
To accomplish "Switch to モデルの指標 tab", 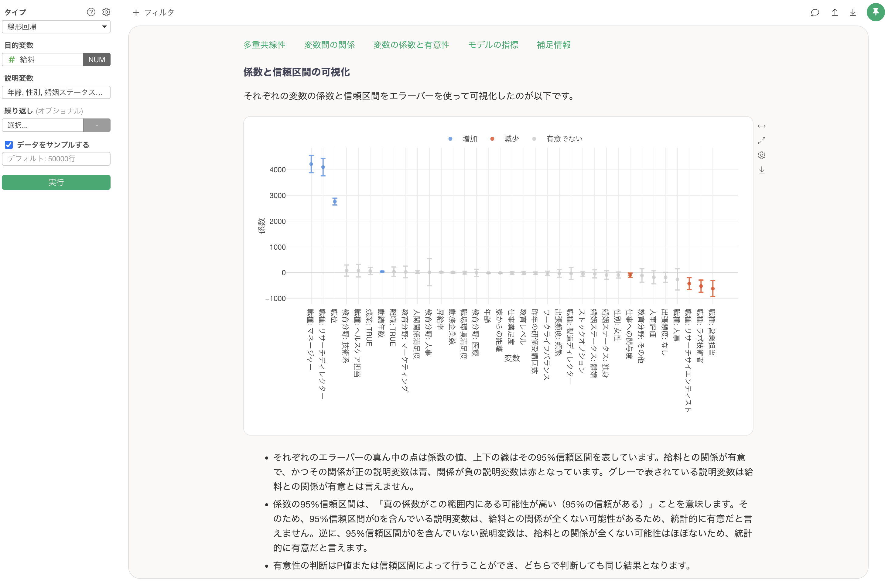I will 493,45.
